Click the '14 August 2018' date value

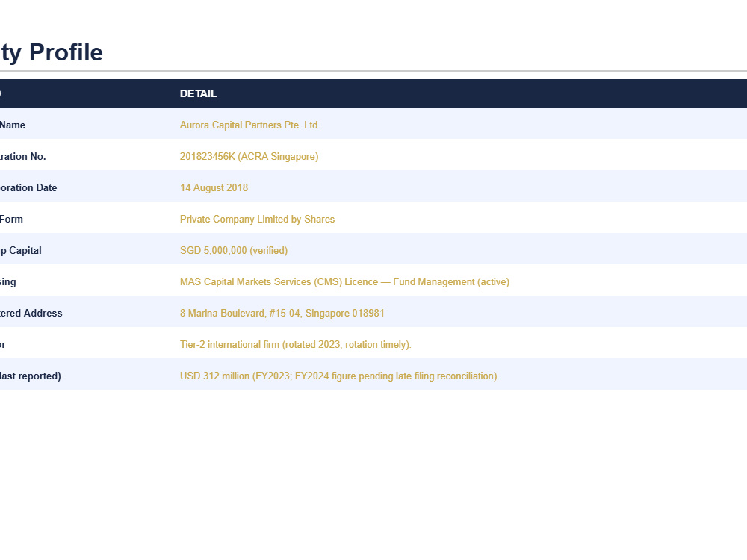[214, 188]
